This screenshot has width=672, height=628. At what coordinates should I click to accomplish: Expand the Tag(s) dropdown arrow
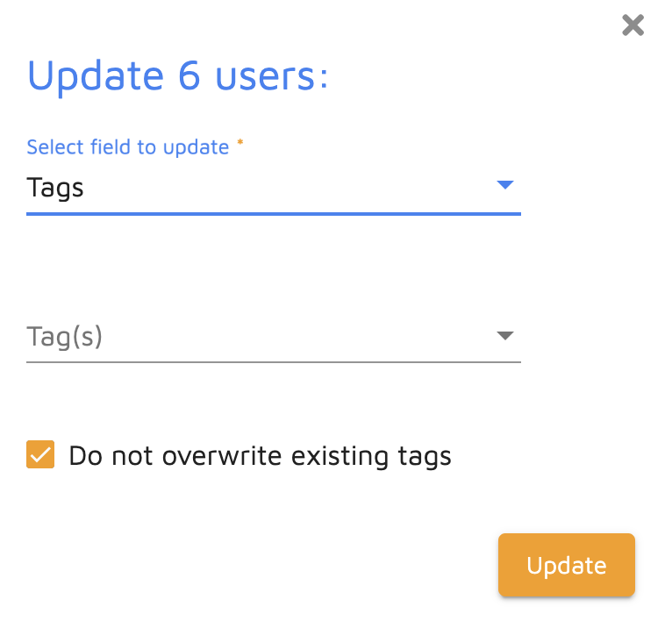(x=504, y=336)
